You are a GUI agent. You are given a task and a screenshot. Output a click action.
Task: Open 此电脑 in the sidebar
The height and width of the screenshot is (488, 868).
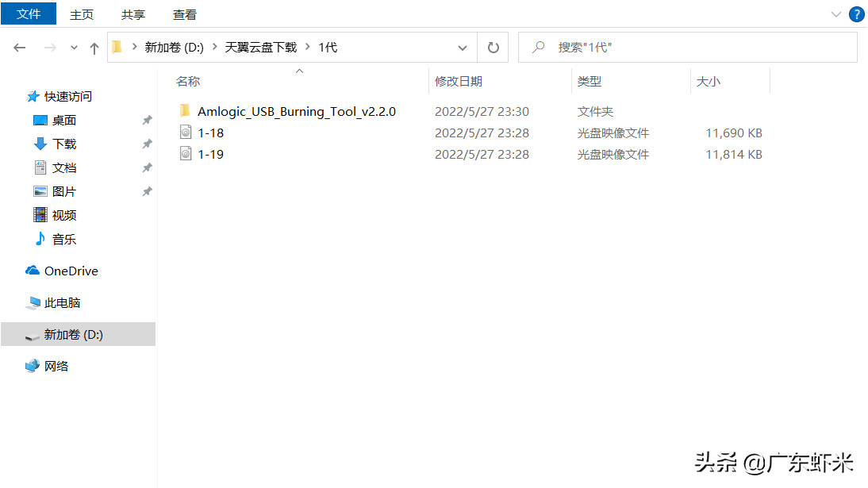click(62, 302)
